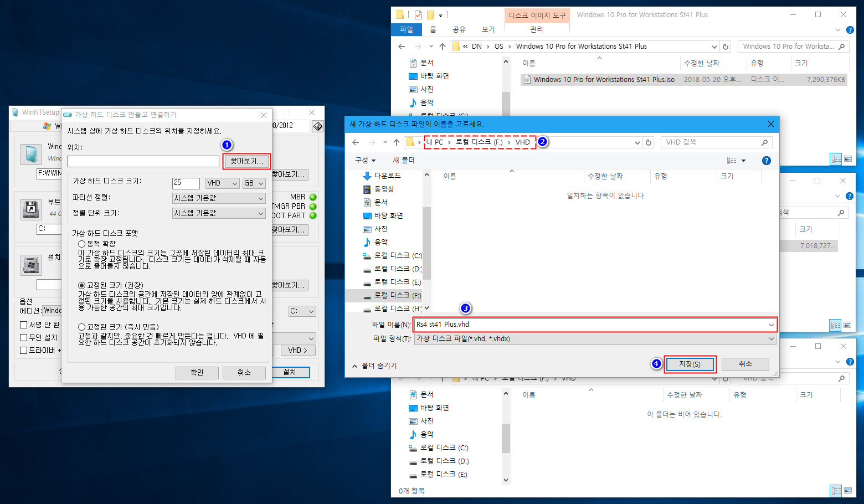Open the Quick Access Toolbar customize dropdown

click(x=441, y=15)
